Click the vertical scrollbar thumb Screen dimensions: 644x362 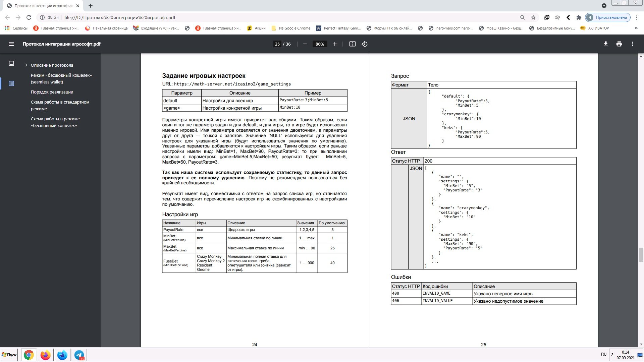coord(641,254)
